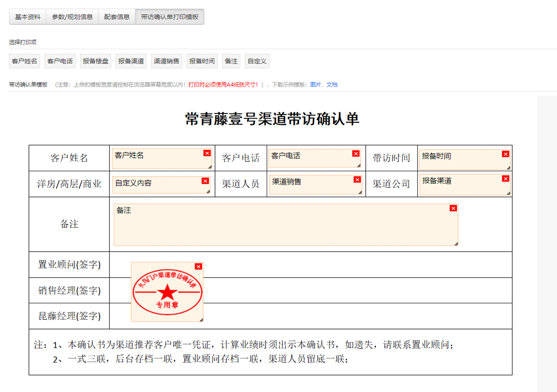Viewport: 557px width, 392px height.
Task: Click the 销售经理(签字) row label
Action: point(69,290)
